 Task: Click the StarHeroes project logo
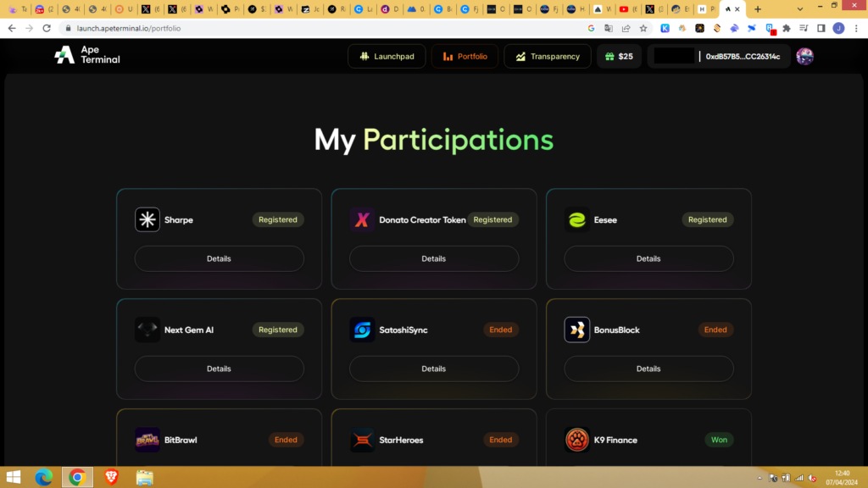click(x=362, y=440)
